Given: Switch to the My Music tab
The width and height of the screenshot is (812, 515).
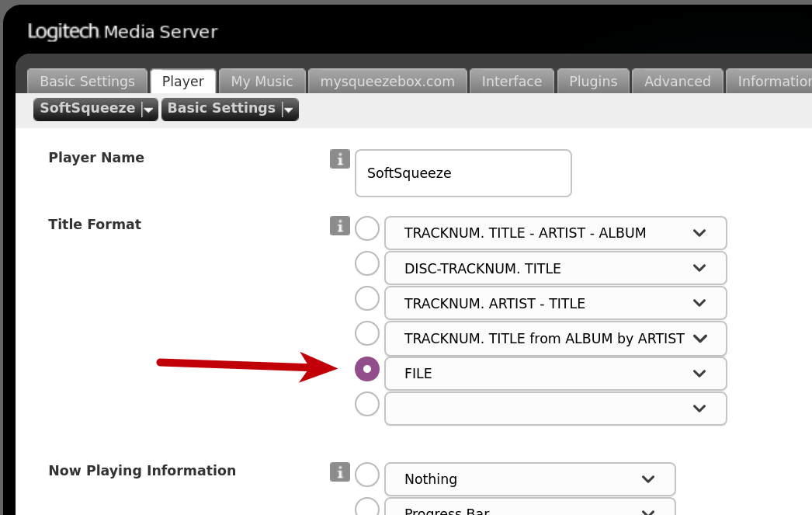Looking at the screenshot, I should point(262,82).
